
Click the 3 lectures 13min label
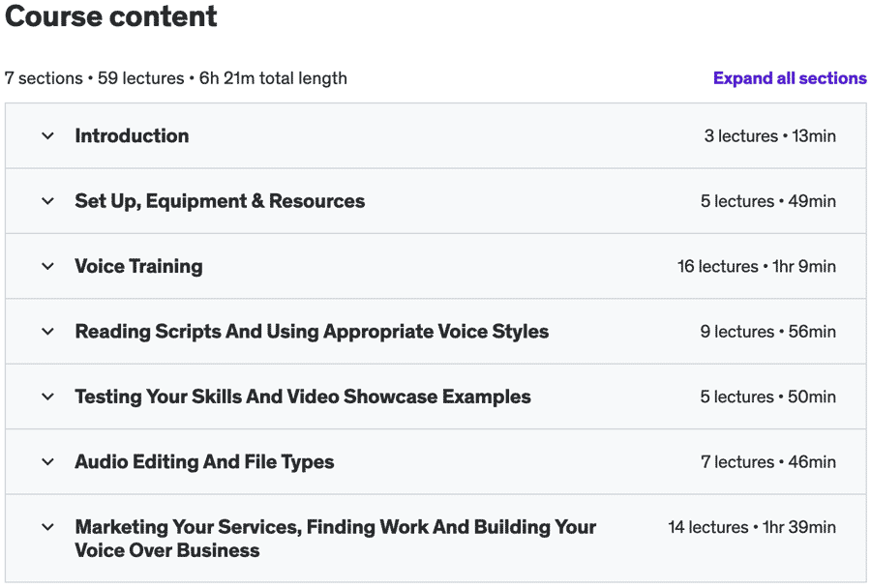[x=770, y=136]
